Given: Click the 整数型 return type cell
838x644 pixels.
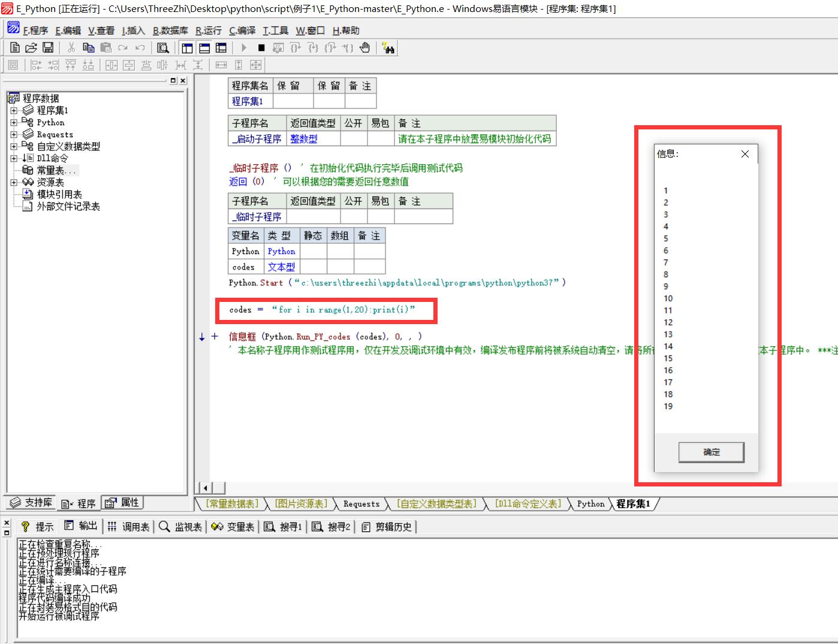Looking at the screenshot, I should click(313, 138).
